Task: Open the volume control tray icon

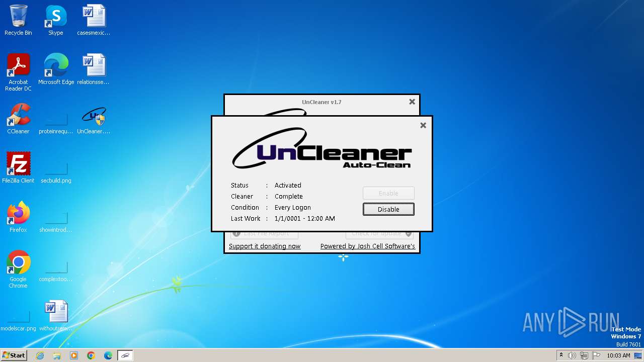Action: click(572, 355)
